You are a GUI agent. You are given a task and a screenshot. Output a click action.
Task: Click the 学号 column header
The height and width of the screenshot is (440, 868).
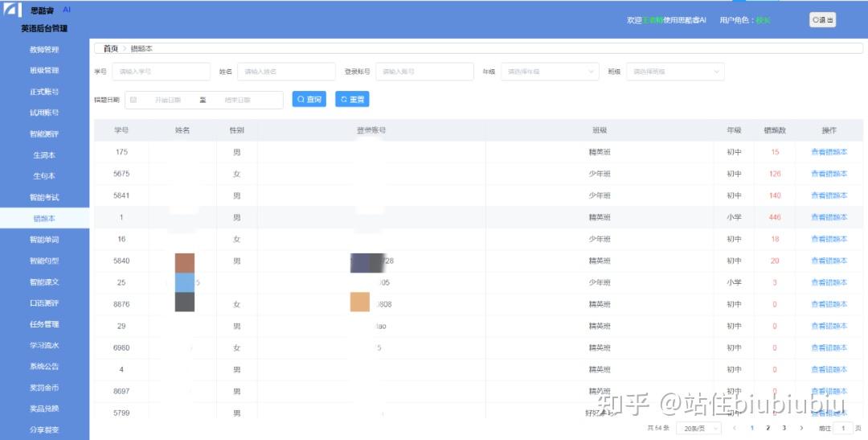click(x=121, y=130)
